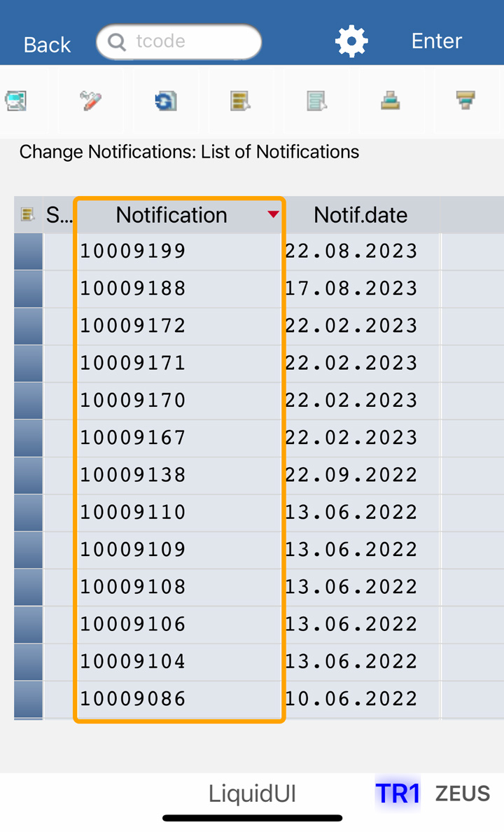504x832 pixels.
Task: Click the Sort Ascending toolbar icon
Action: click(391, 101)
